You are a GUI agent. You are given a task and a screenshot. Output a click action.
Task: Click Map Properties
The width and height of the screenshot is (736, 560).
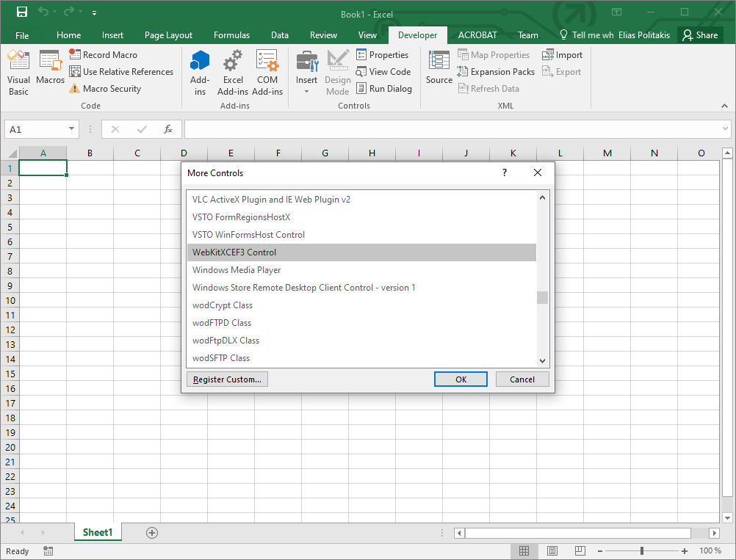click(494, 55)
